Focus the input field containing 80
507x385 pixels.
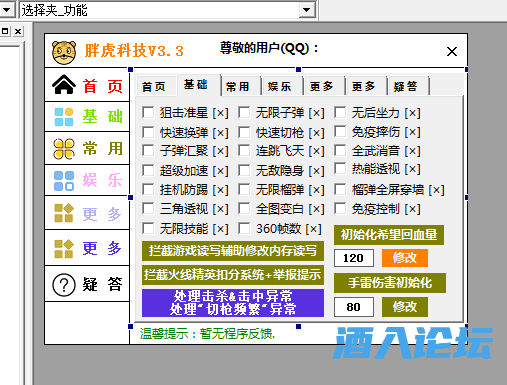point(354,307)
